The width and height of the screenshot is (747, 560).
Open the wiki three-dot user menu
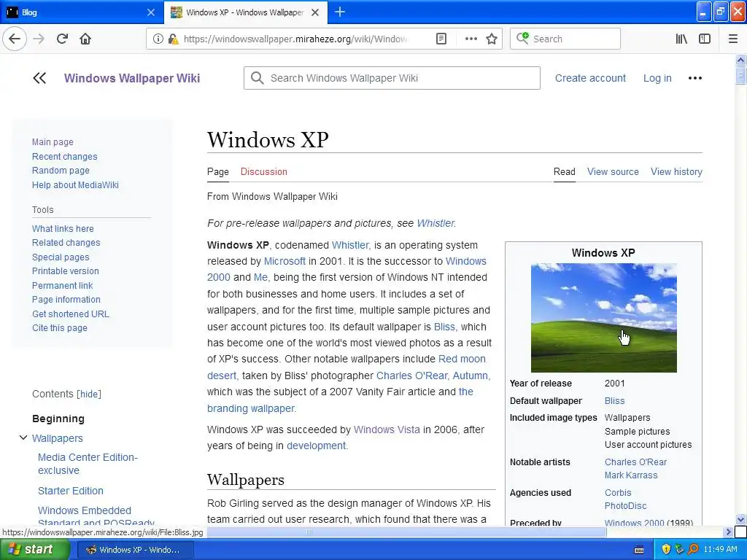click(695, 78)
